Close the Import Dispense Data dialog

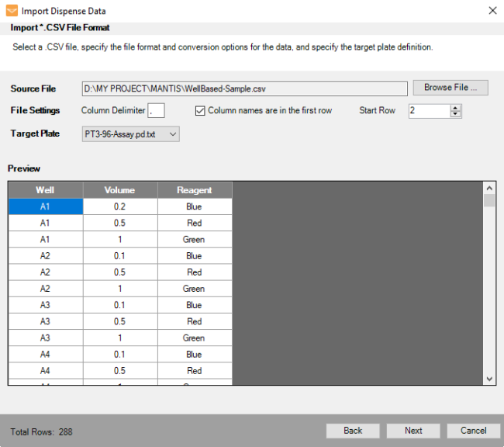coord(492,11)
